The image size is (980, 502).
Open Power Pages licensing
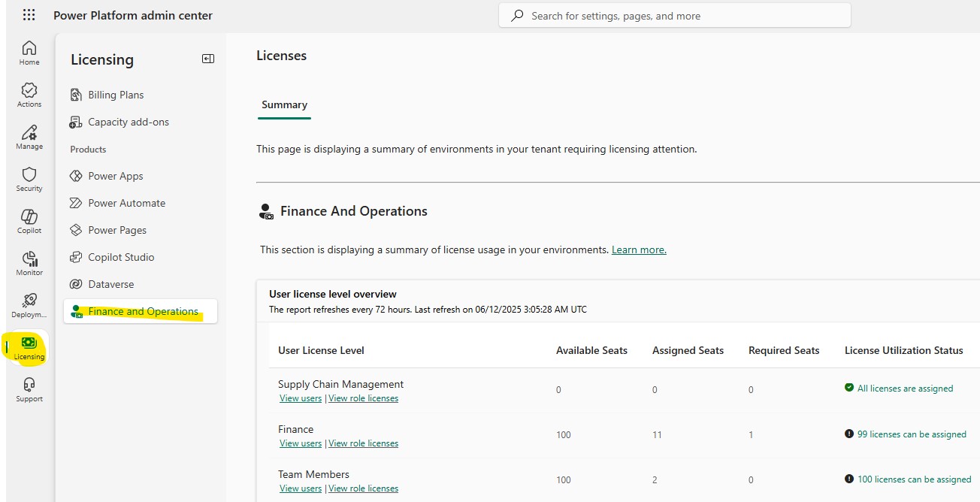point(117,230)
